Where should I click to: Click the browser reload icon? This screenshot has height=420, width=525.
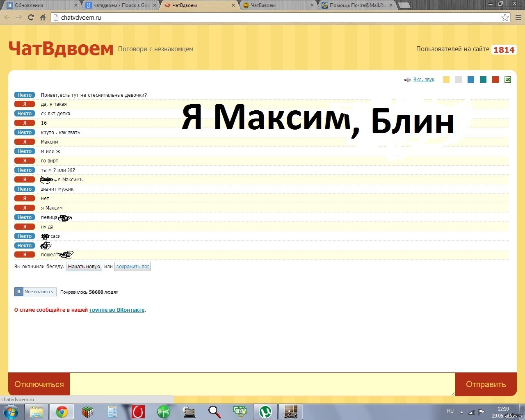[31, 17]
